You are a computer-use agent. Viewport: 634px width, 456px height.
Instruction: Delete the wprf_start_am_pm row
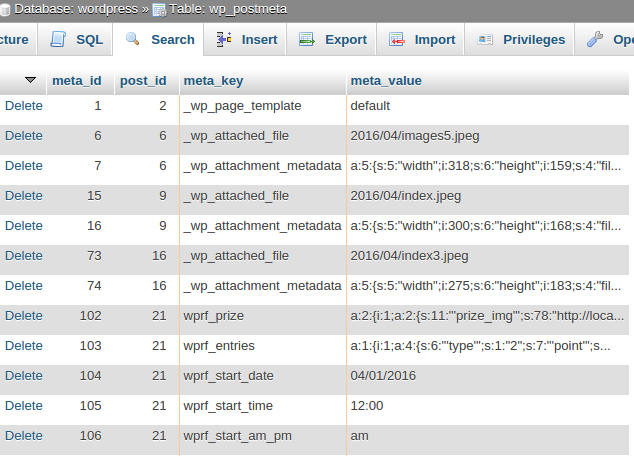pyautogui.click(x=24, y=436)
